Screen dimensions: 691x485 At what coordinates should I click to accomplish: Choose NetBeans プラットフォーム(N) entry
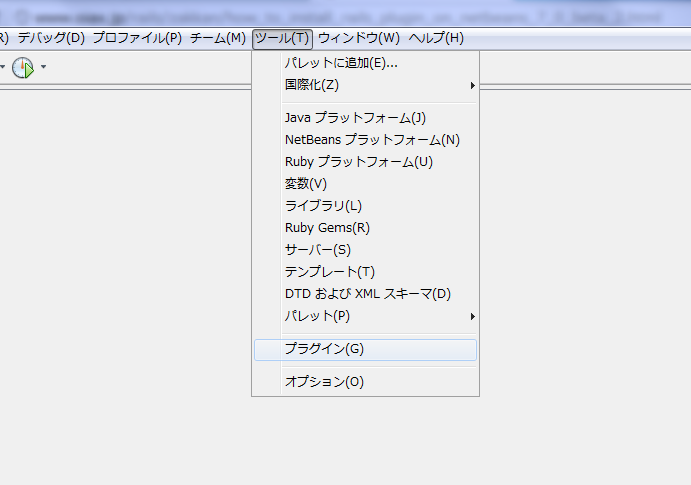point(365,140)
